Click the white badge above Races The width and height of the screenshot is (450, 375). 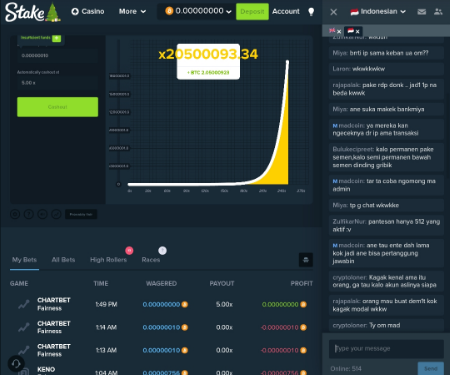pyautogui.click(x=162, y=250)
